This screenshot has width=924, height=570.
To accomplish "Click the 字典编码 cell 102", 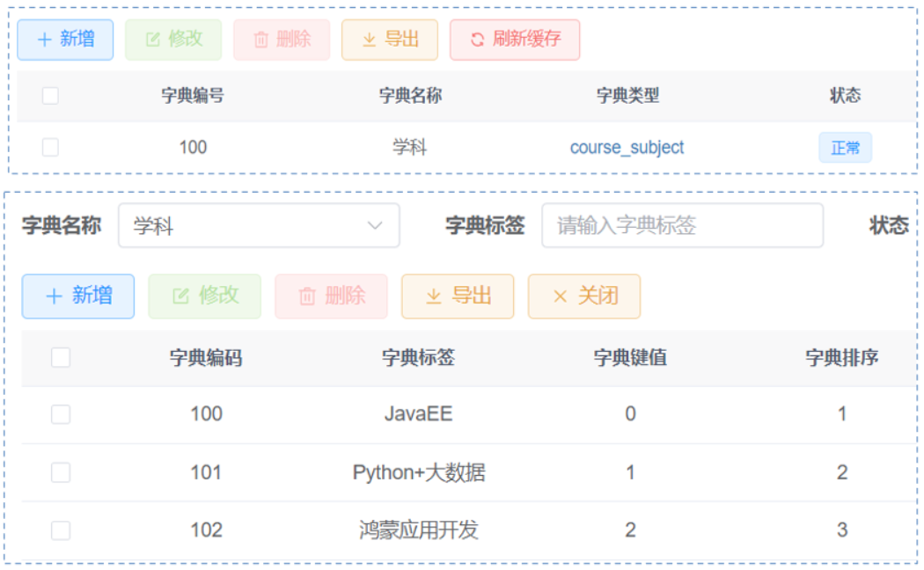I will tap(206, 530).
